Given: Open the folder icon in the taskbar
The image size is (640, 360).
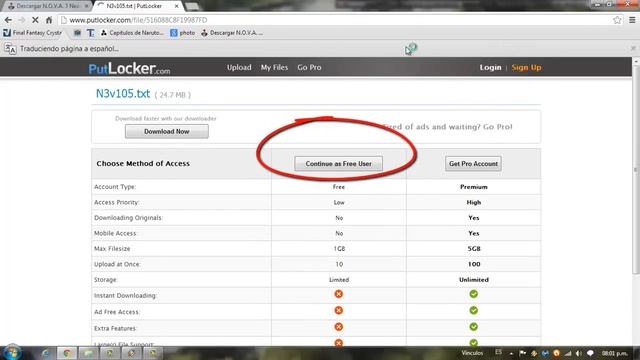Looking at the screenshot, I should pos(89,353).
